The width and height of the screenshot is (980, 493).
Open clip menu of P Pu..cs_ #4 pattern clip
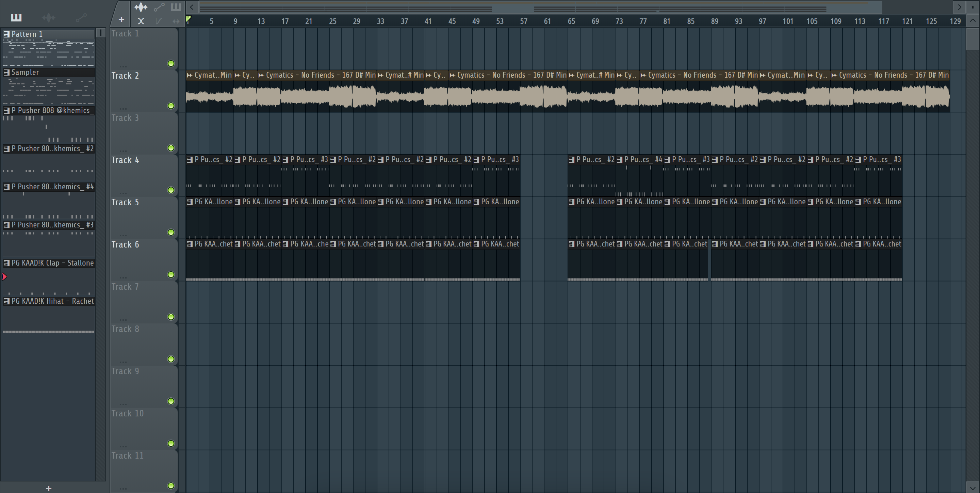(x=619, y=160)
